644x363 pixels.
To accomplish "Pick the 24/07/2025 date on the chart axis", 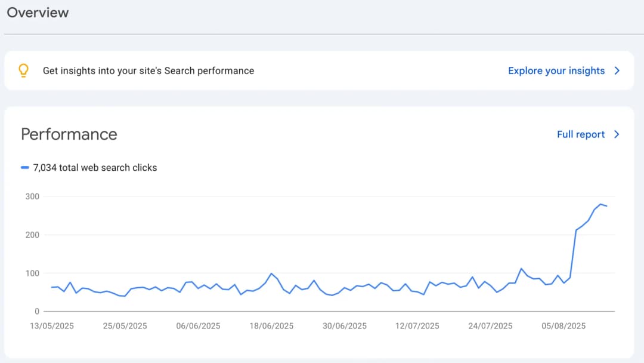I will (490, 326).
